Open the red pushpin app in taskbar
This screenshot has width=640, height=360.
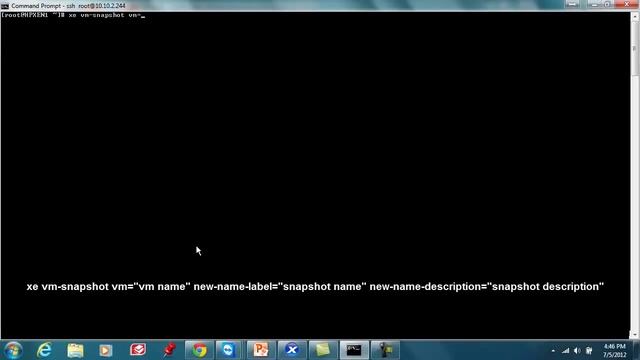click(169, 350)
